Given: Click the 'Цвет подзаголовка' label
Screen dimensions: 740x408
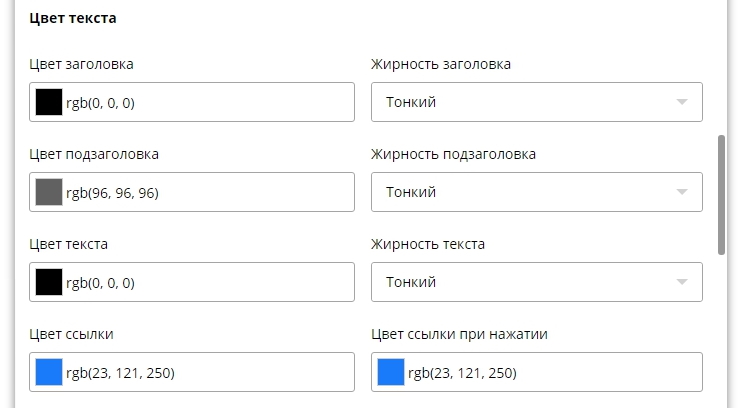Looking at the screenshot, I should tap(94, 154).
